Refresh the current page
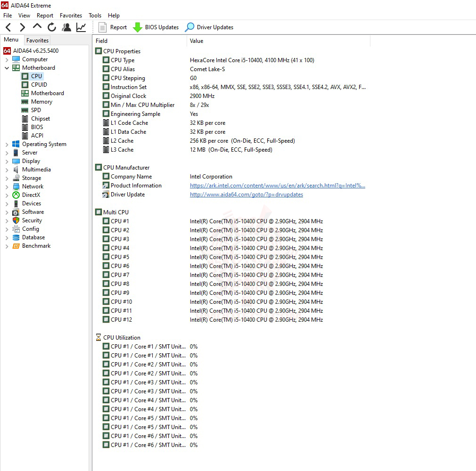This screenshot has width=476, height=471. pos(52,27)
